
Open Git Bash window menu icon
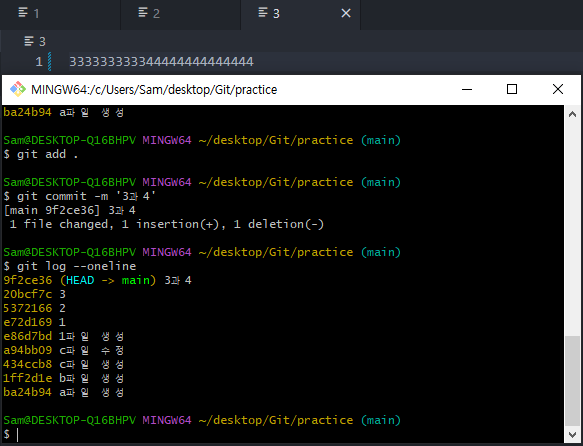coord(17,90)
